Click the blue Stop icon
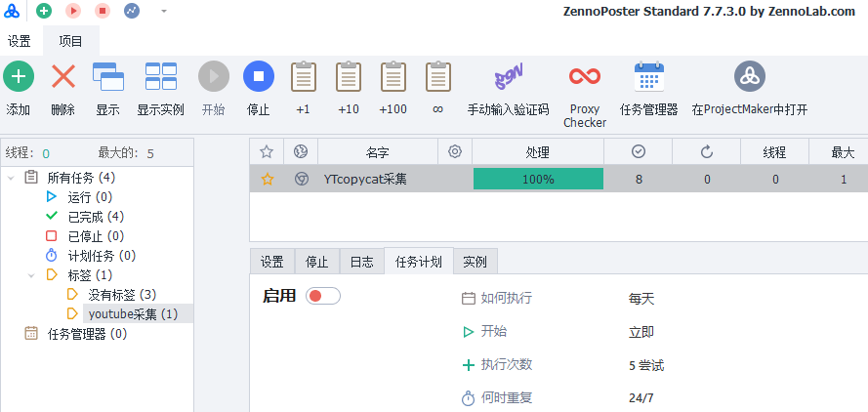Screen dimensions: 868x412 (259, 76)
